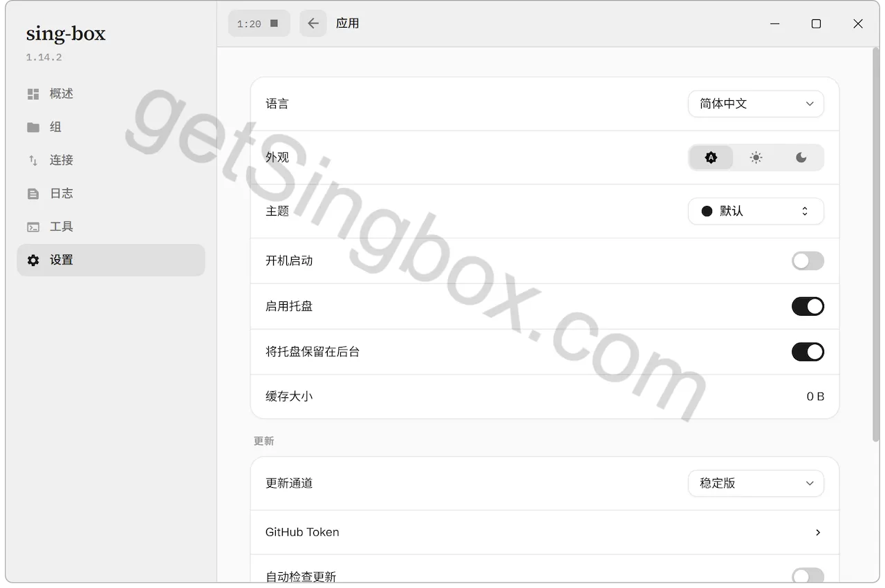This screenshot has width=885, height=588.
Task: Open the 连接 sidebar item
Action: pos(111,160)
